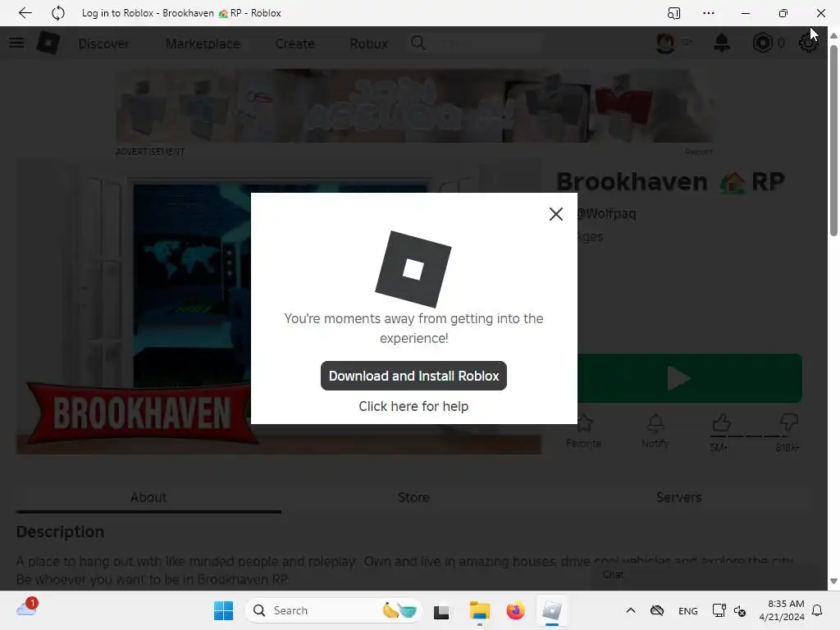
Task: Click the Roblox logo in the dialog
Action: tap(413, 269)
